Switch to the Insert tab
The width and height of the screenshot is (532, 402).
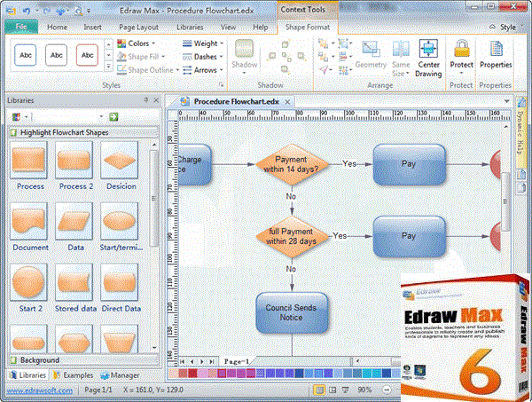click(92, 28)
